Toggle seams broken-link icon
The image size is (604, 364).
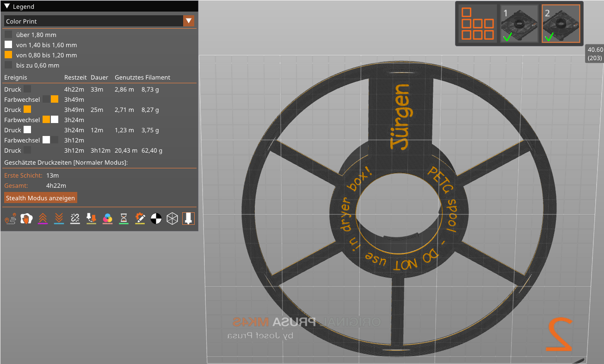75,219
